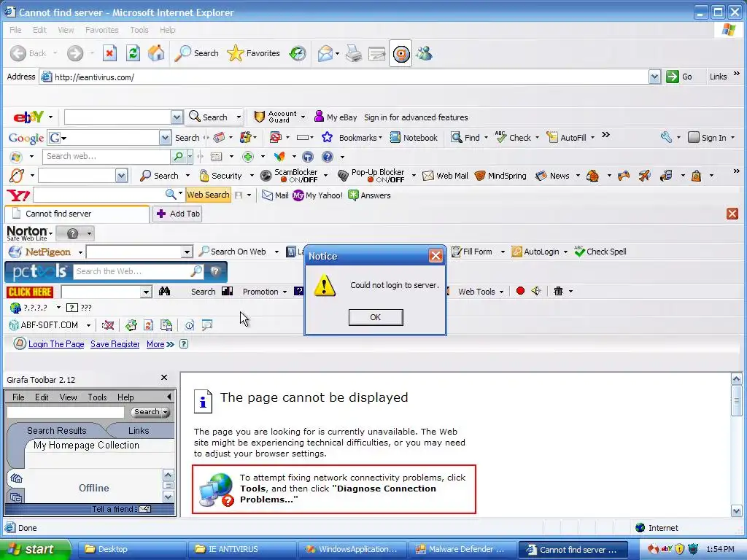
Task: Open the eBay search box dropdown
Action: (177, 117)
